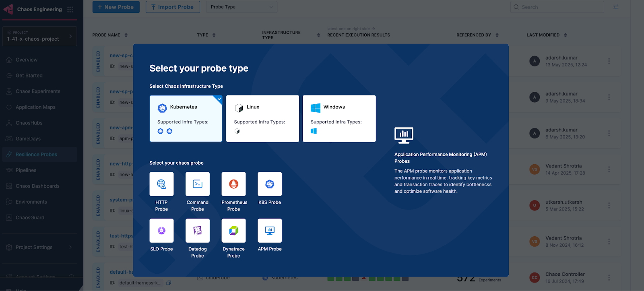Click the Search input field
The image size is (644, 291).
click(x=560, y=7)
